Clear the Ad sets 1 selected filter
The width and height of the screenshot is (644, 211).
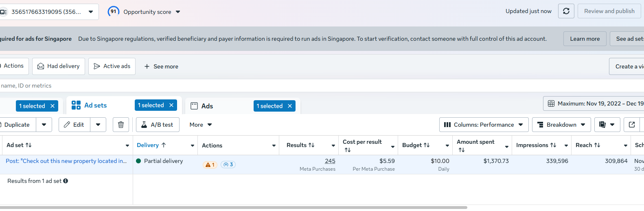point(171,105)
